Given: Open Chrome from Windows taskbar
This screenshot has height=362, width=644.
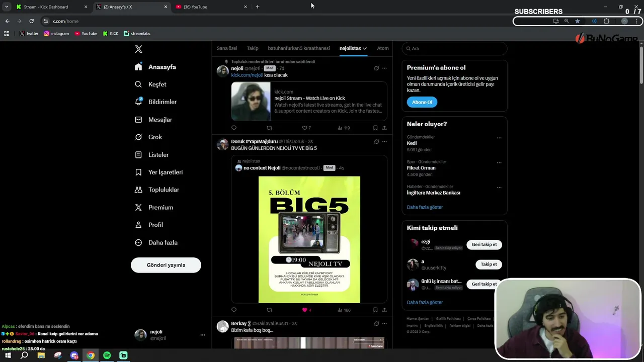Looking at the screenshot, I should click(x=91, y=355).
